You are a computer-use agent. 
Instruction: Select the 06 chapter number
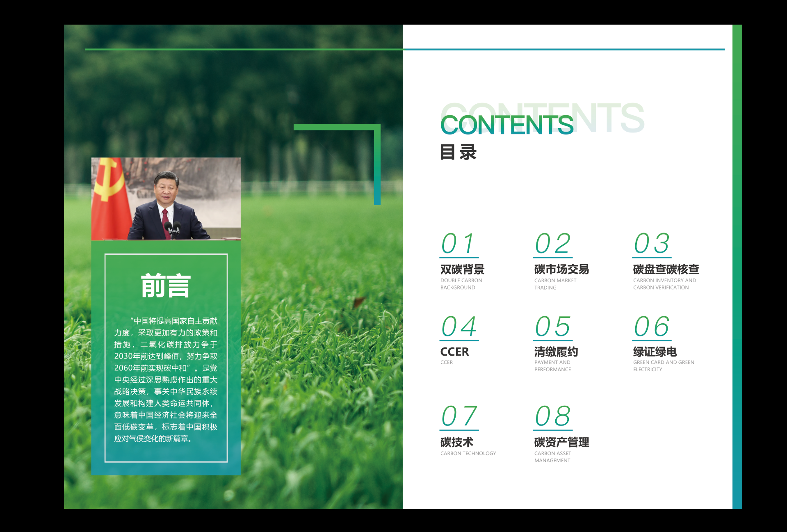(651, 327)
